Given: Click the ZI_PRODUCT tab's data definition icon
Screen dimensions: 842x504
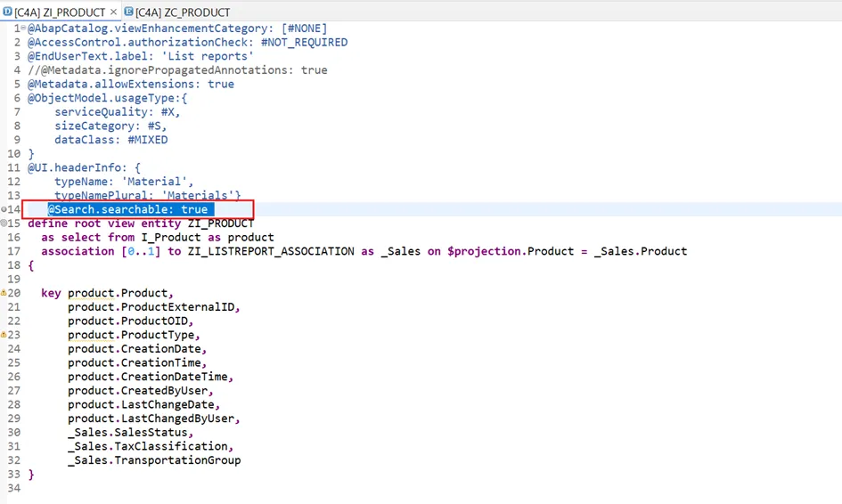Looking at the screenshot, I should [x=7, y=12].
